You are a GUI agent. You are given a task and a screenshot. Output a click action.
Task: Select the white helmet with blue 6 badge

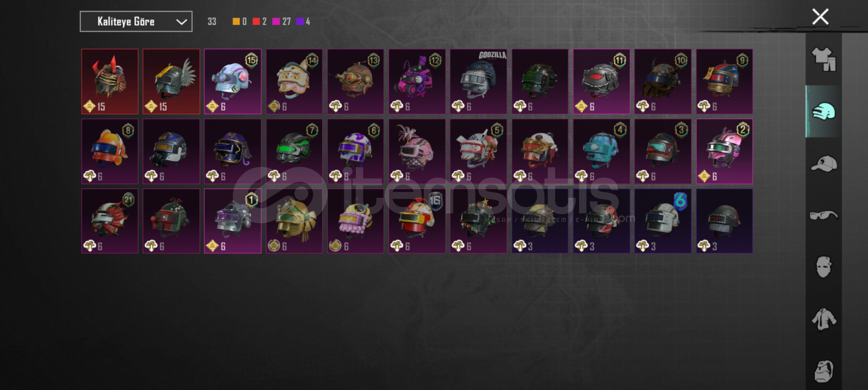663,221
